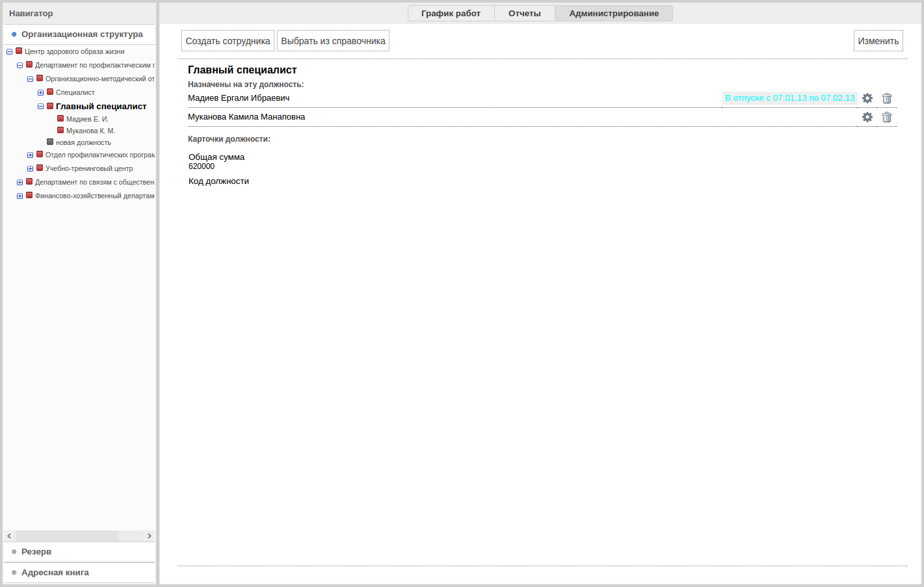Click the Код должности label

218,181
